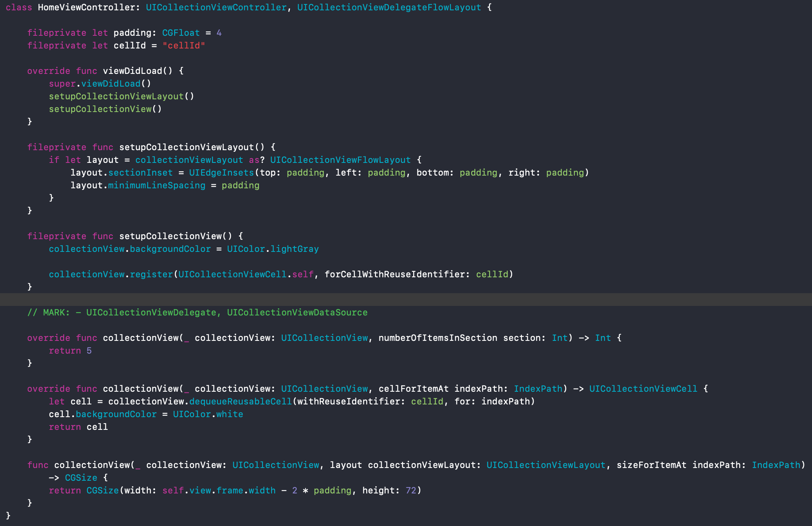Click dequeueReusableCell method call

click(241, 401)
